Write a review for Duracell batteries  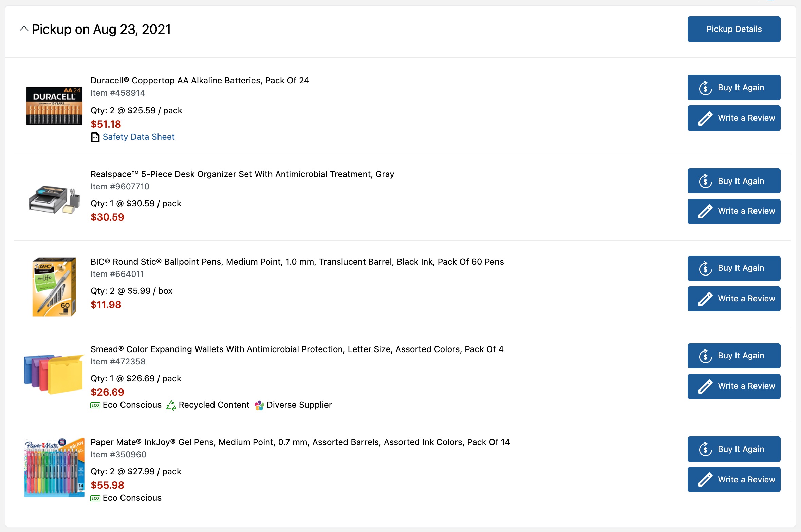point(733,118)
